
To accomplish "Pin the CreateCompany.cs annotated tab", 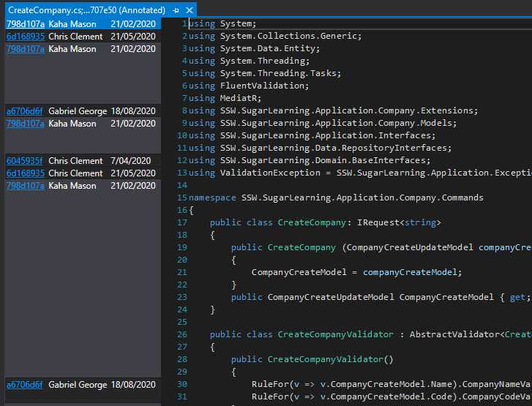I will [176, 10].
